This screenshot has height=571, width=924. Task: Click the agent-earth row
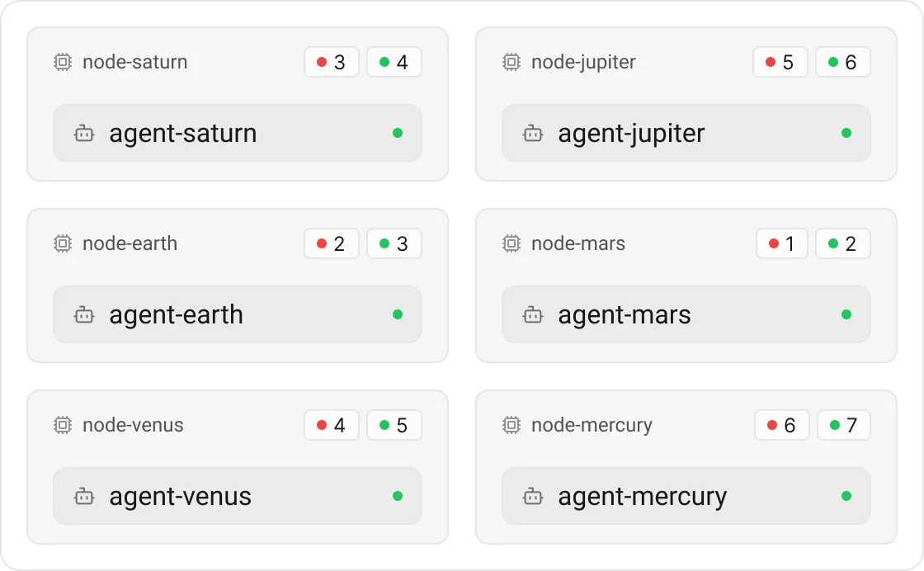click(238, 314)
